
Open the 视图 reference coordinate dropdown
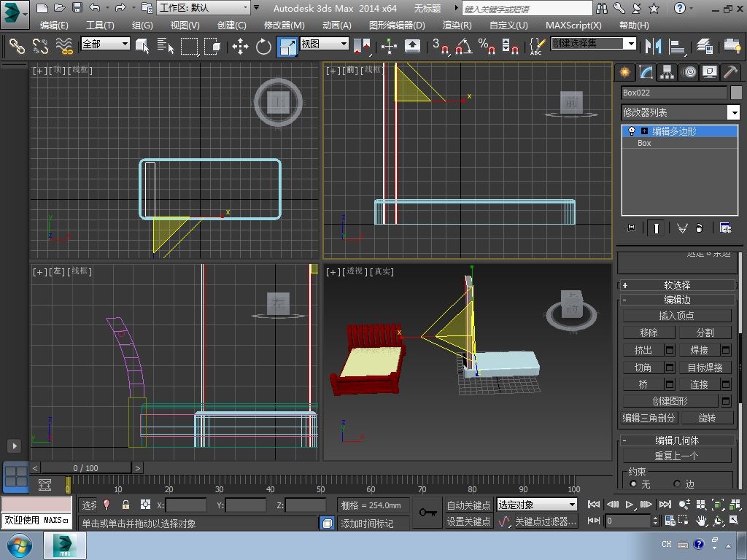pyautogui.click(x=325, y=44)
